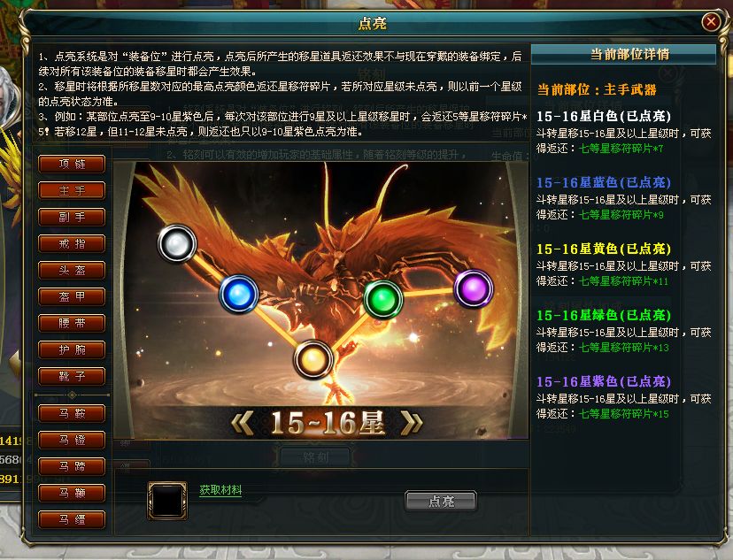Click the empty material slot
Viewport: 733px width, 560px height.
point(167,500)
